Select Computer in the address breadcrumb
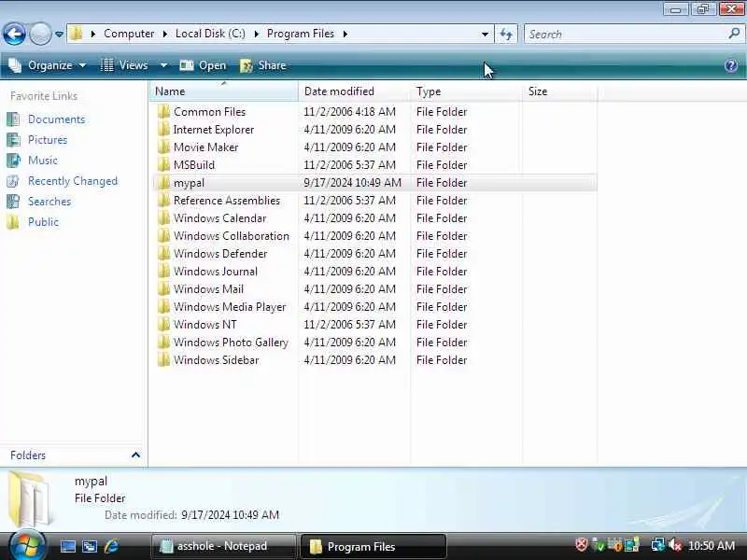This screenshot has width=747, height=560. pyautogui.click(x=129, y=34)
